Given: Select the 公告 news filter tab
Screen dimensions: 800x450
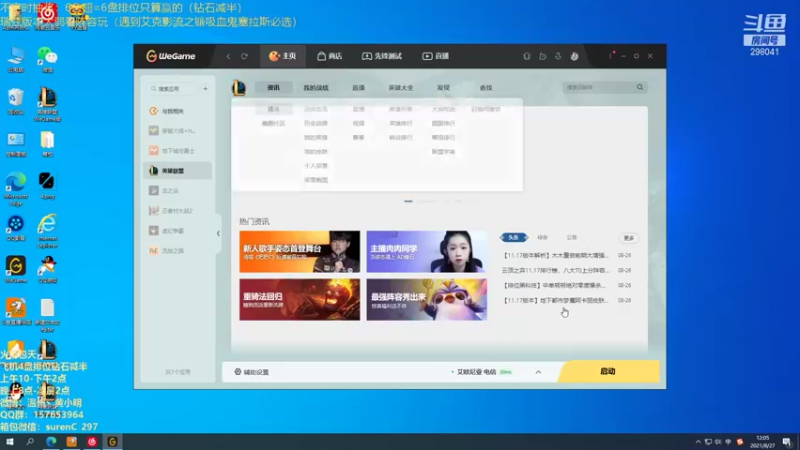Looking at the screenshot, I should tap(572, 238).
